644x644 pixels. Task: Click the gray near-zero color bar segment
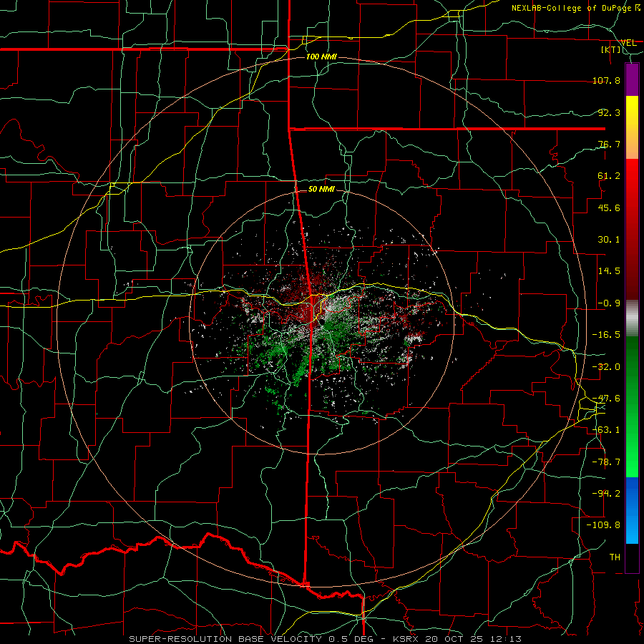point(632,318)
